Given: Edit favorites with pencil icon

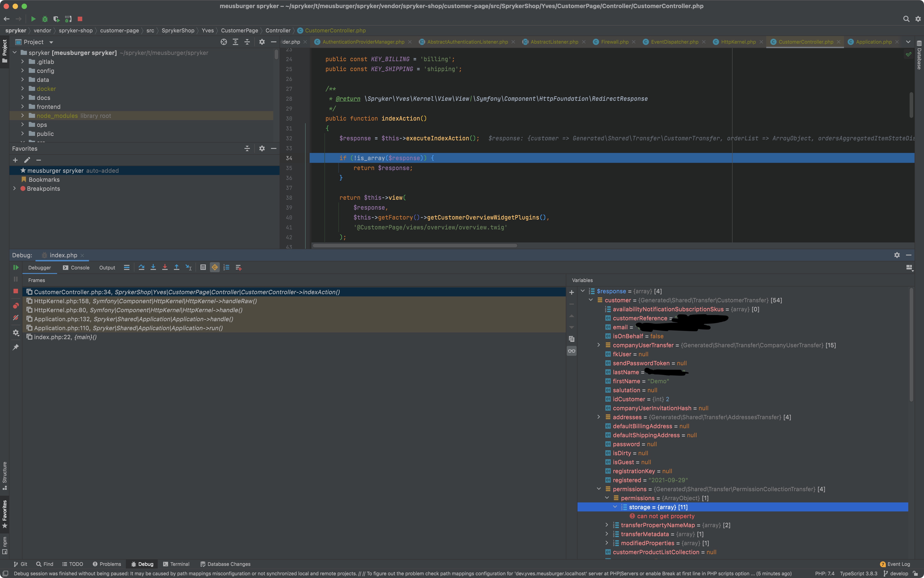Looking at the screenshot, I should pos(27,160).
